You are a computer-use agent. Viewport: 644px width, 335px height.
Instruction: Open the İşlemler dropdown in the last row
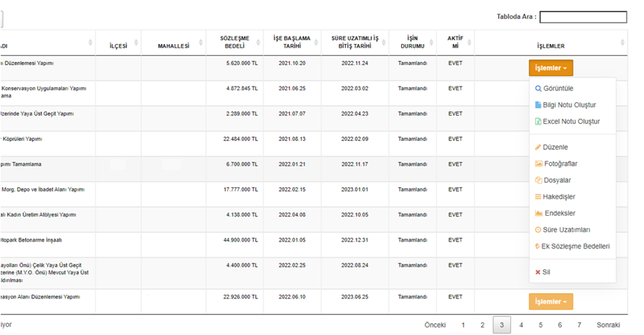(551, 301)
